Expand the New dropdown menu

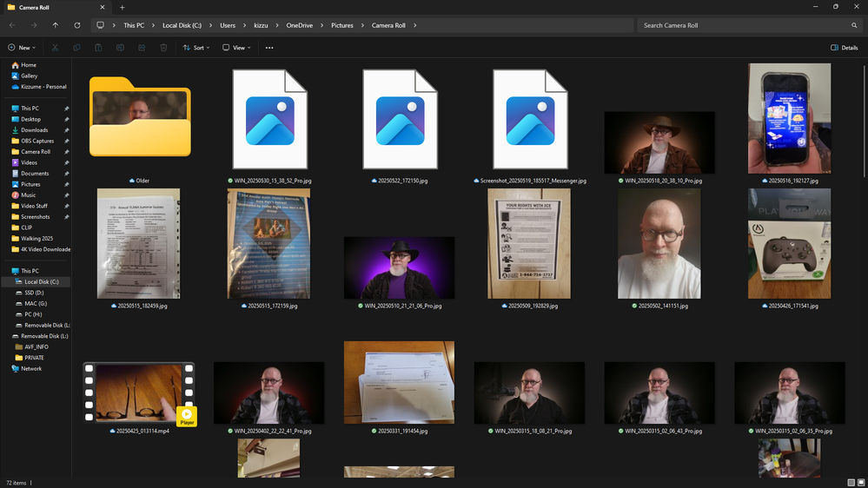pos(23,48)
